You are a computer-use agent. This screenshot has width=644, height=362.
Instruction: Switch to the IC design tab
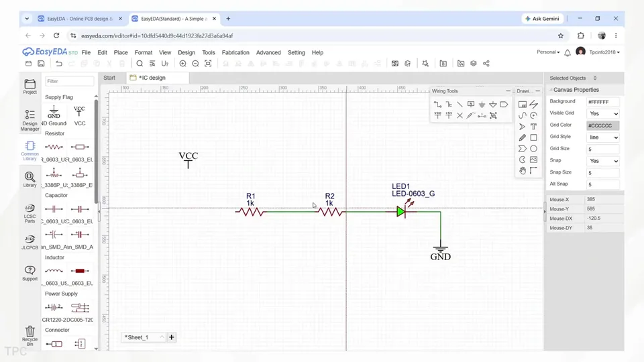(158, 78)
